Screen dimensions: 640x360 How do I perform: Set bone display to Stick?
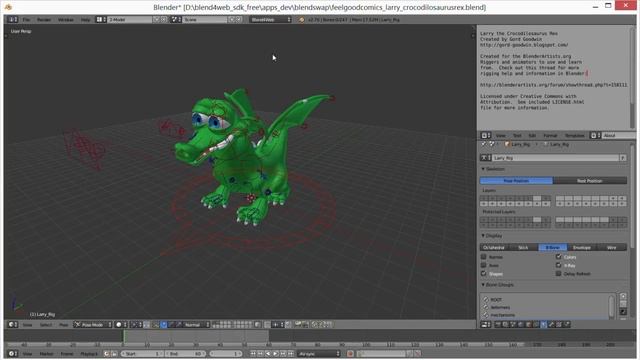524,247
